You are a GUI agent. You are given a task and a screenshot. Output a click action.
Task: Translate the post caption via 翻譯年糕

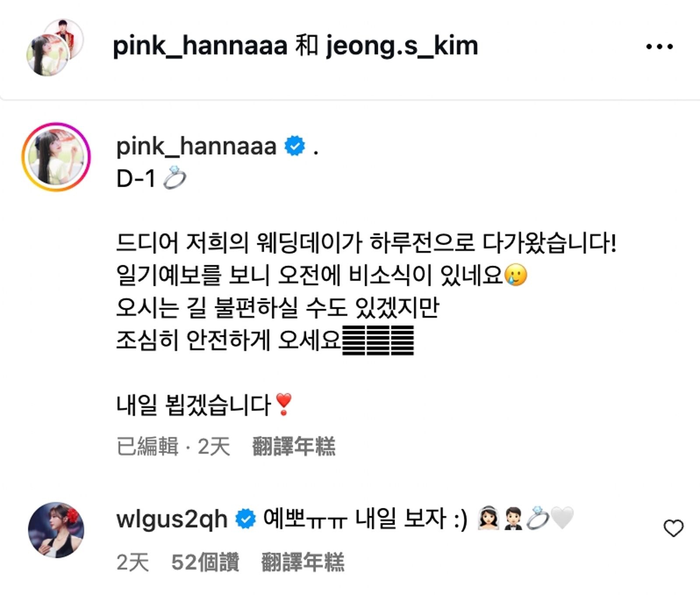point(294,447)
